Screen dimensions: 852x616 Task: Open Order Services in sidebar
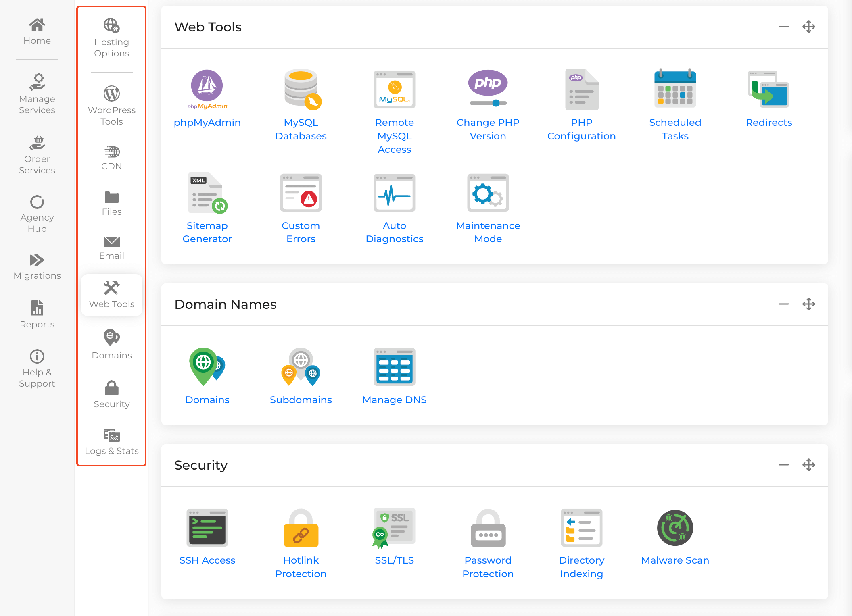(x=37, y=155)
